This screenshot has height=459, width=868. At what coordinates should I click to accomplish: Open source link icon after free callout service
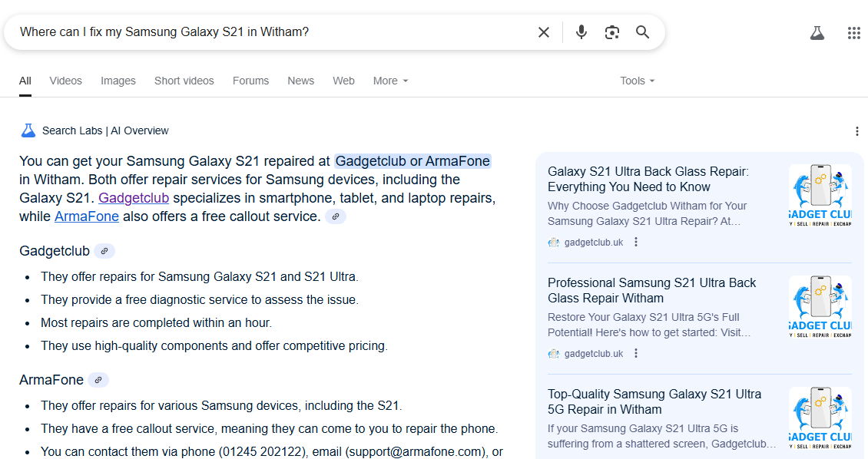point(336,216)
